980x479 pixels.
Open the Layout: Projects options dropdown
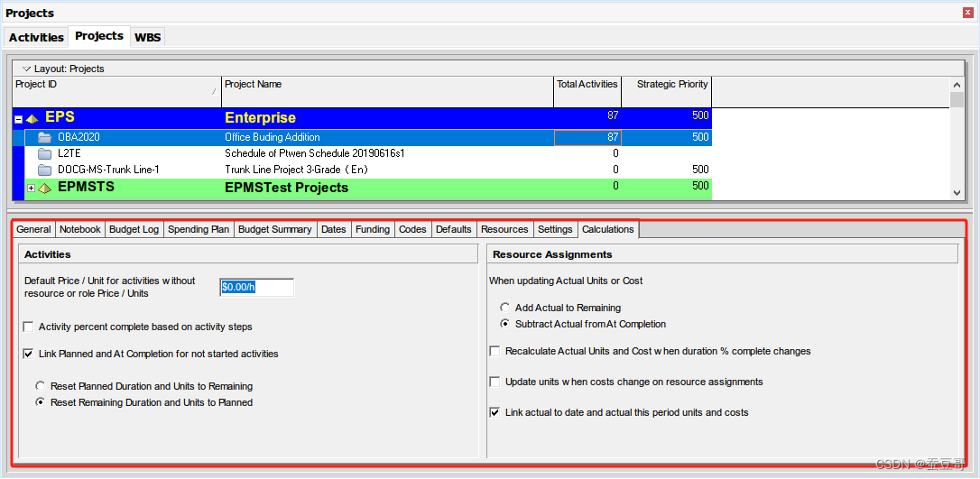click(27, 69)
